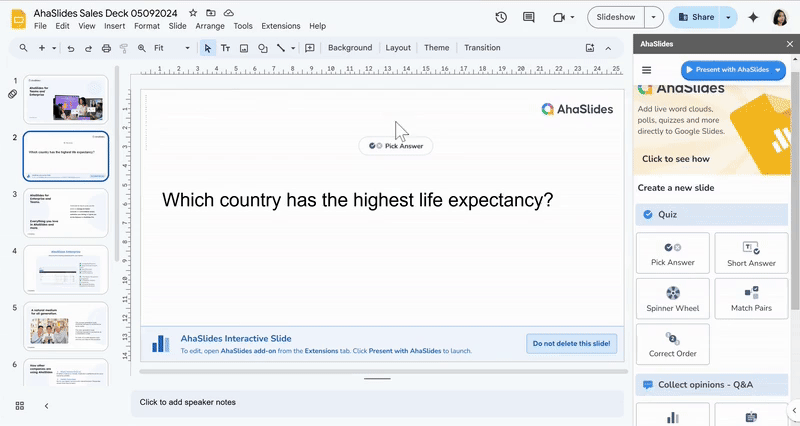The height and width of the screenshot is (426, 800).
Task: Open the Google Slides home icon
Action: coord(18,19)
